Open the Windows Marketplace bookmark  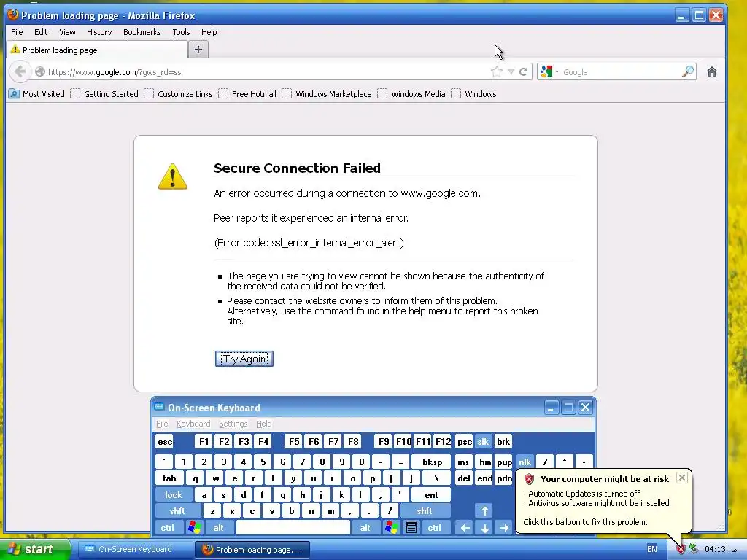[x=327, y=94]
